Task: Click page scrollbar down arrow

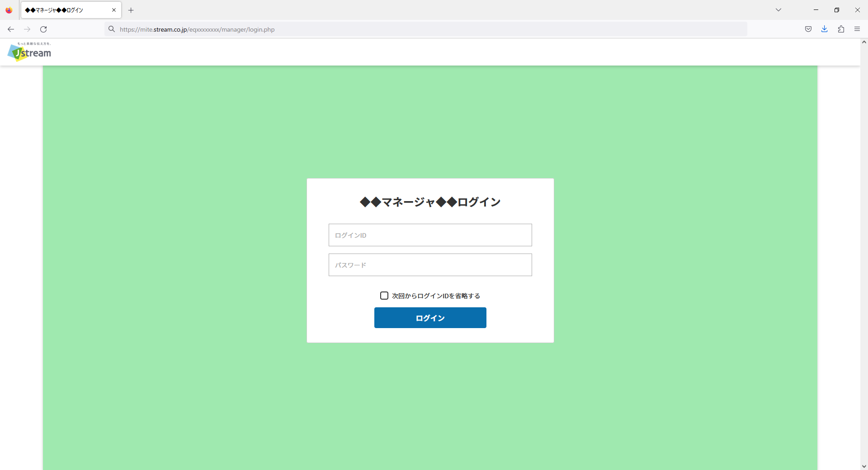Action: point(864,466)
